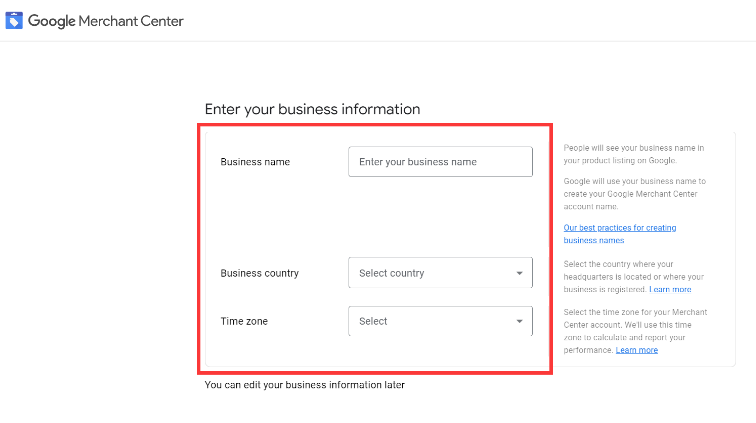756x423 pixels.
Task: Click the "Google" wordmark in the header
Action: (51, 21)
